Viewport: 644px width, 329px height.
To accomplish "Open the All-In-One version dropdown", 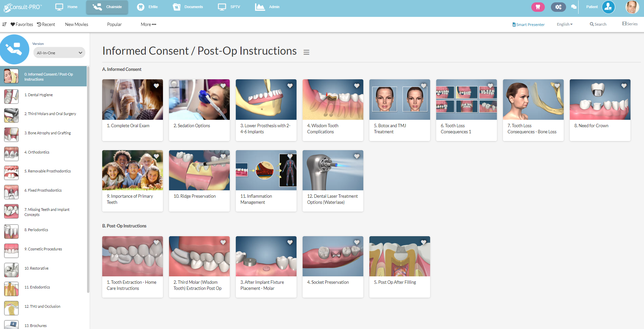I will 59,53.
